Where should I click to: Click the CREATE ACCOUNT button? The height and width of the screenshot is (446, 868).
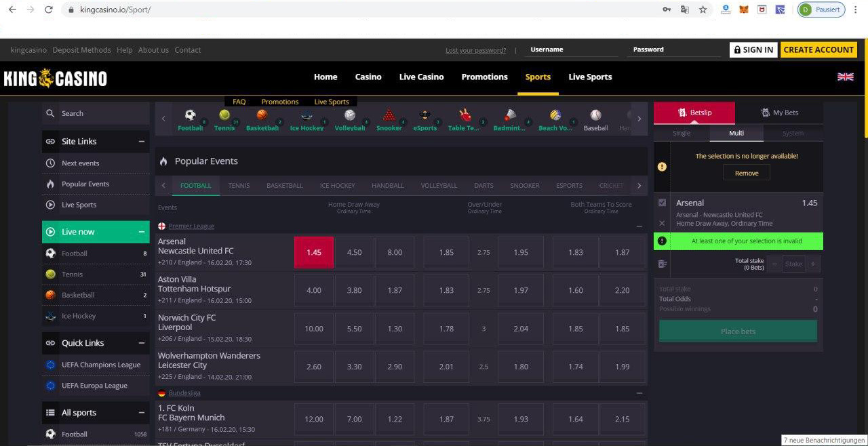pos(818,49)
